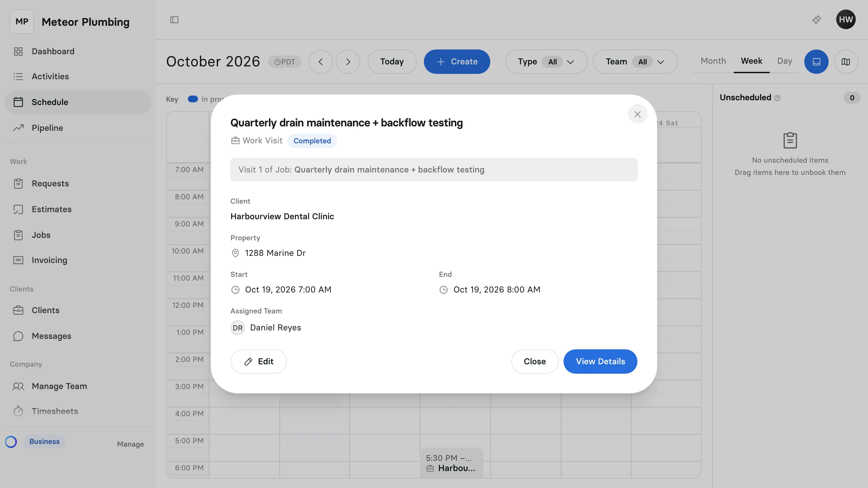Toggle the unscheduled inbox panel button
This screenshot has width=868, height=488.
pos(816,62)
